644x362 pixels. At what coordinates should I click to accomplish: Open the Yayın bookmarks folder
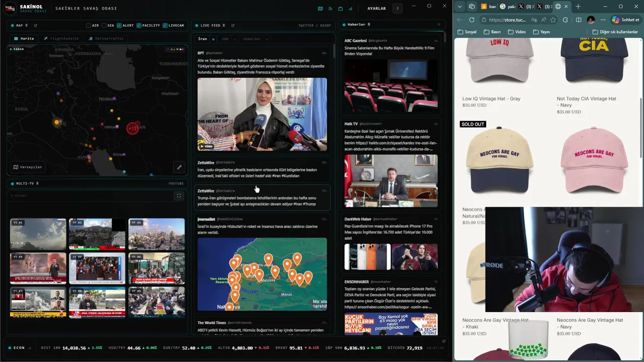click(541, 32)
